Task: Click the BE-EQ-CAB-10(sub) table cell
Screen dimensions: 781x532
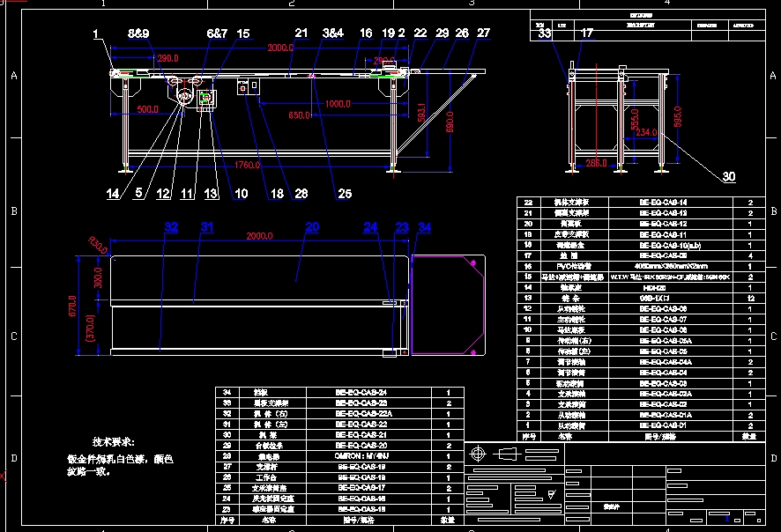Action: 671,245
